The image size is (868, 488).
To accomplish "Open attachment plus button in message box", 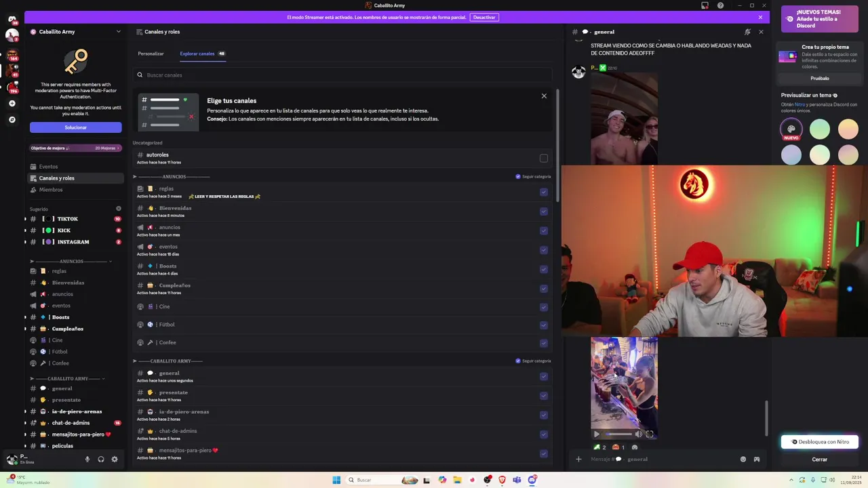I will click(578, 459).
